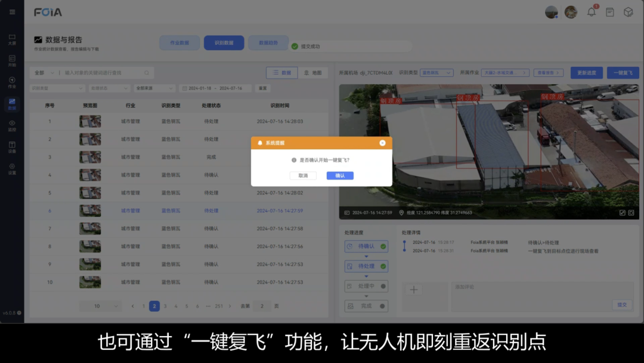The height and width of the screenshot is (363, 644).
Task: Open the 处理状态 filter dropdown
Action: point(109,88)
